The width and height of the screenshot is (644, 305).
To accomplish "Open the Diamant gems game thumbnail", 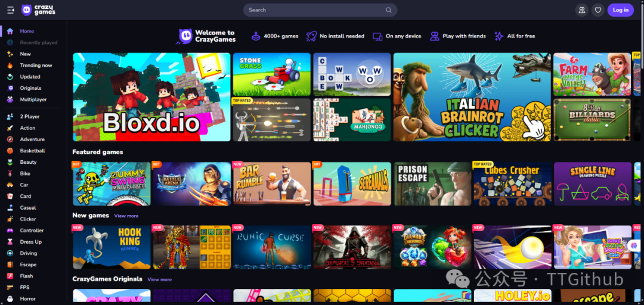I will [x=432, y=247].
